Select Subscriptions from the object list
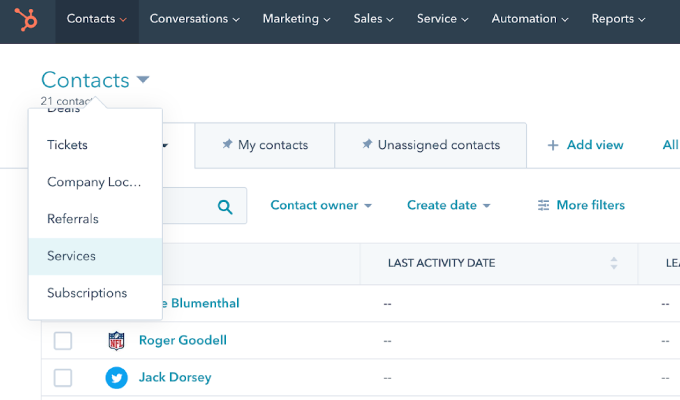 point(87,293)
